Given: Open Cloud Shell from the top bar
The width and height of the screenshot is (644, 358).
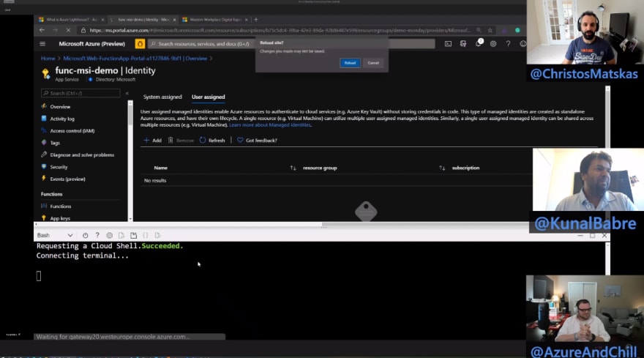Looking at the screenshot, I should pyautogui.click(x=448, y=44).
